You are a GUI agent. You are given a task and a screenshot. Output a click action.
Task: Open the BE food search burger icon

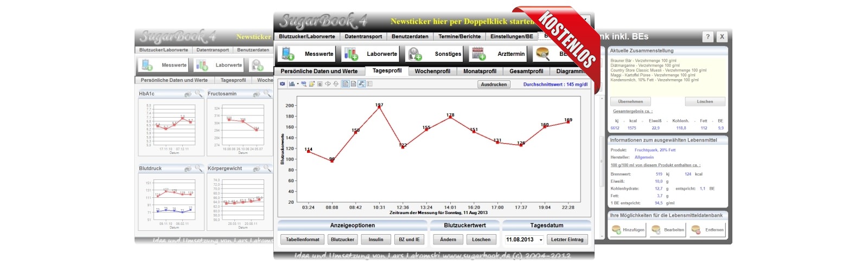(x=542, y=54)
